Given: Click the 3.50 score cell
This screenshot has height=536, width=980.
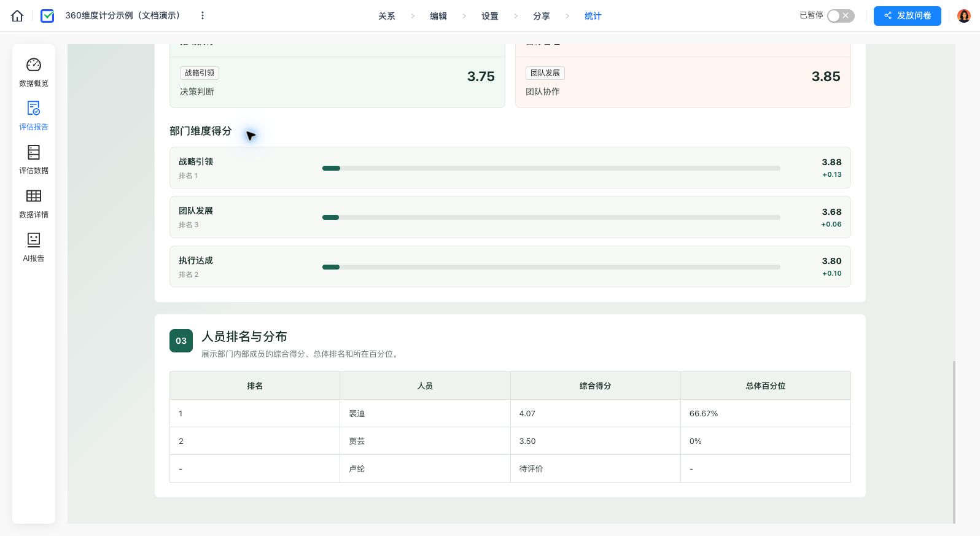Looking at the screenshot, I should [x=596, y=441].
